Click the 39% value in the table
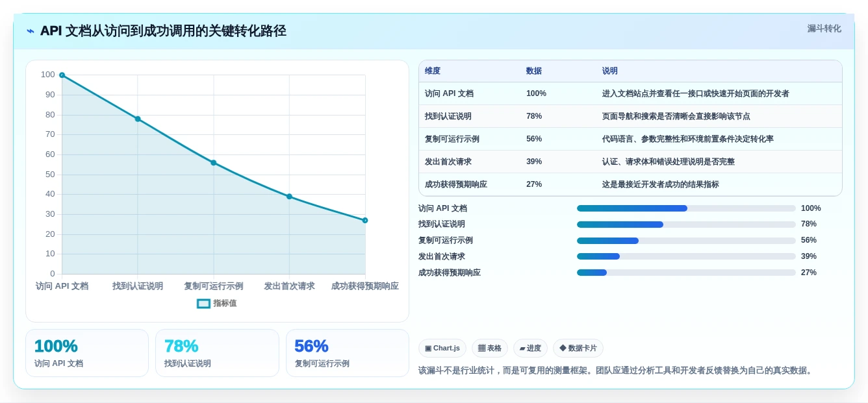The height and width of the screenshot is (403, 868). 534,162
